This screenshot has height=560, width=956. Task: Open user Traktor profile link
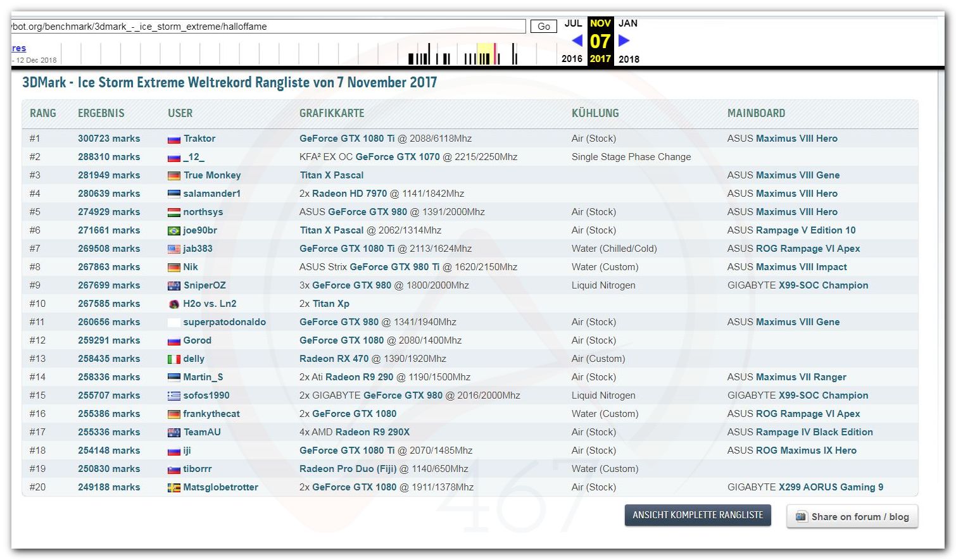(199, 139)
